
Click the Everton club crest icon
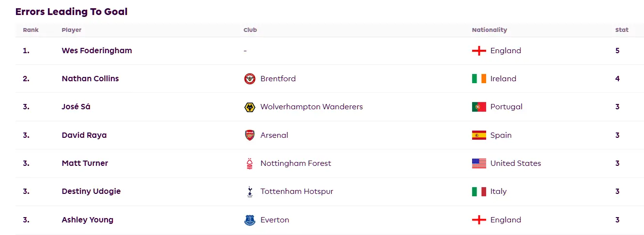[250, 220]
